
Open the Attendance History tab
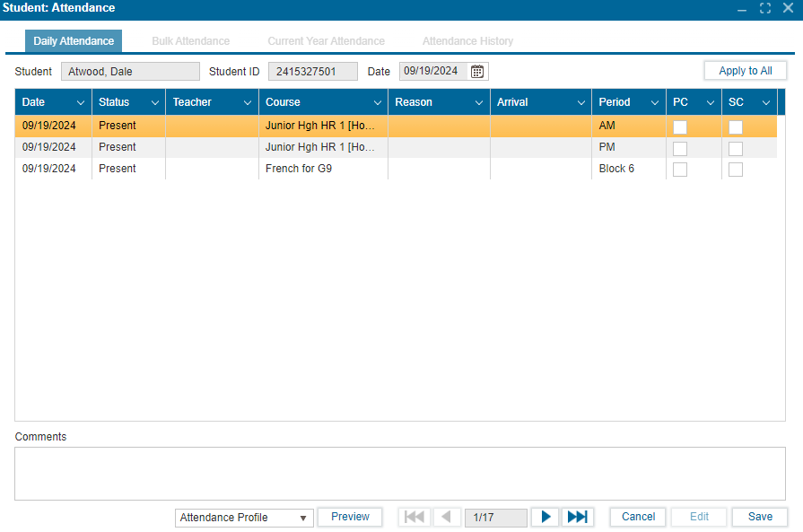[467, 41]
